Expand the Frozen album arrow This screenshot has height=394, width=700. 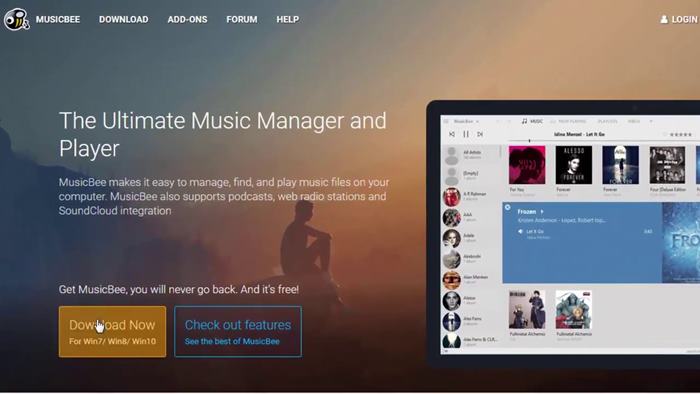(x=542, y=212)
